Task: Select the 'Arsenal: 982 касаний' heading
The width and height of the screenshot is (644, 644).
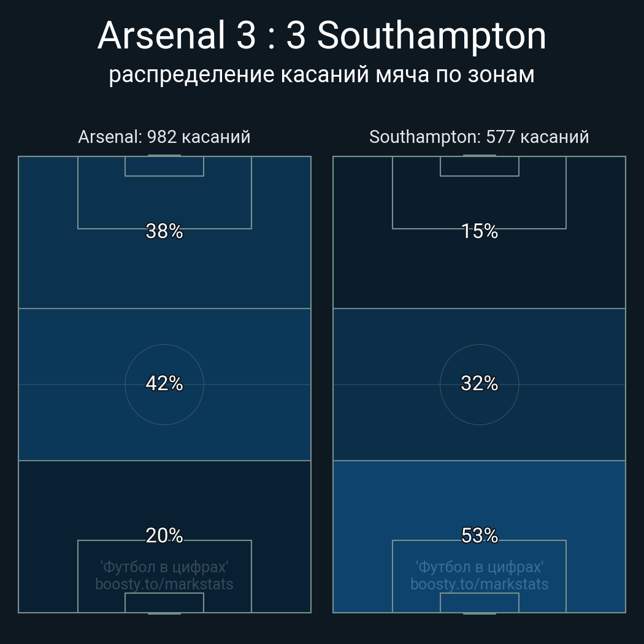Action: point(164,137)
